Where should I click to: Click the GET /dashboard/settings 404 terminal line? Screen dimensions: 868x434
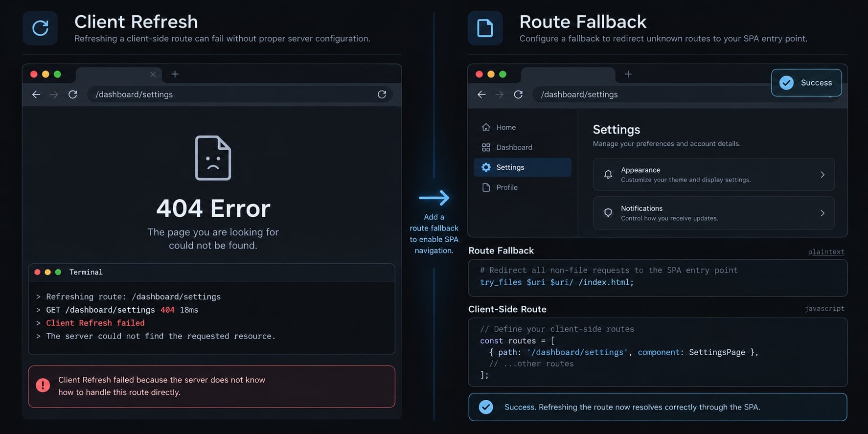[122, 310]
